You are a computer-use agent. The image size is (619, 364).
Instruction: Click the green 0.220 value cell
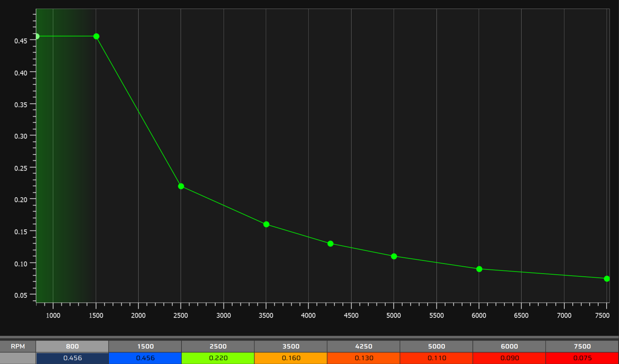(218, 358)
